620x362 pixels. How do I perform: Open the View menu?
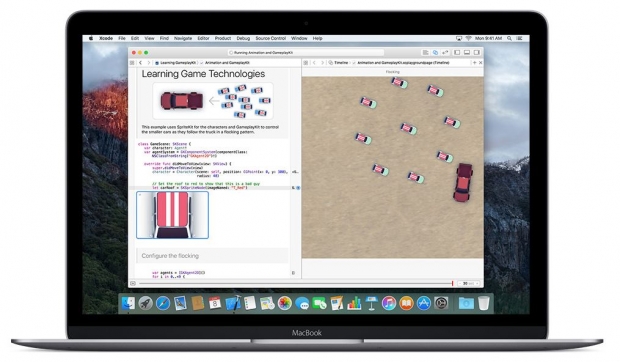(x=149, y=38)
